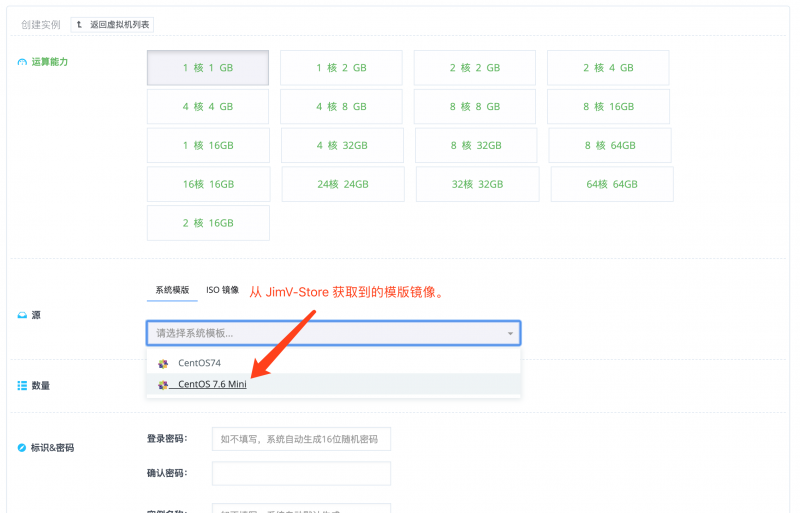
Task: Click the 运算能力 gauge icon
Action: (22, 62)
